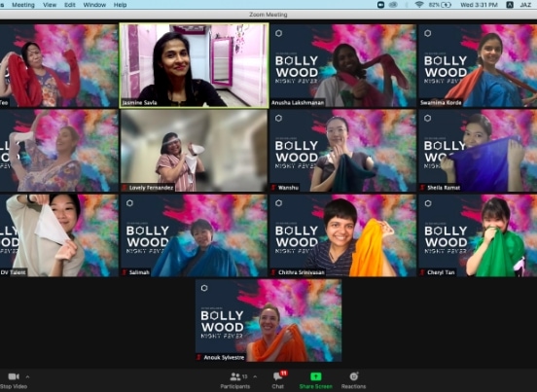Click muted mic icon beside Cheryl Tan
The image size is (537, 392).
(x=423, y=272)
